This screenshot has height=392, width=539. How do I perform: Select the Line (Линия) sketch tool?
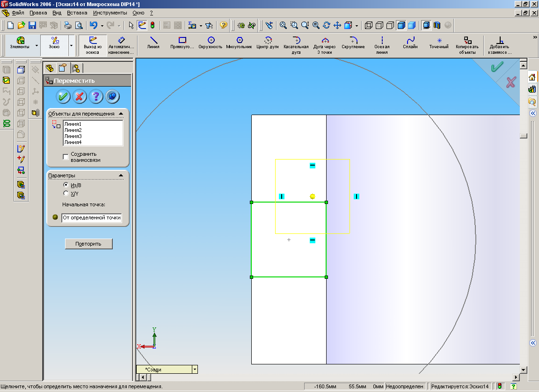coord(153,43)
